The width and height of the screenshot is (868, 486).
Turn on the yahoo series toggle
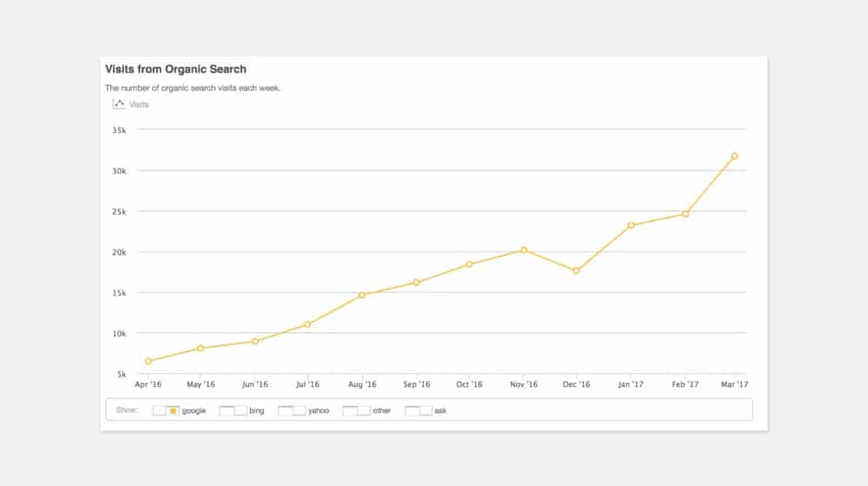(292, 410)
